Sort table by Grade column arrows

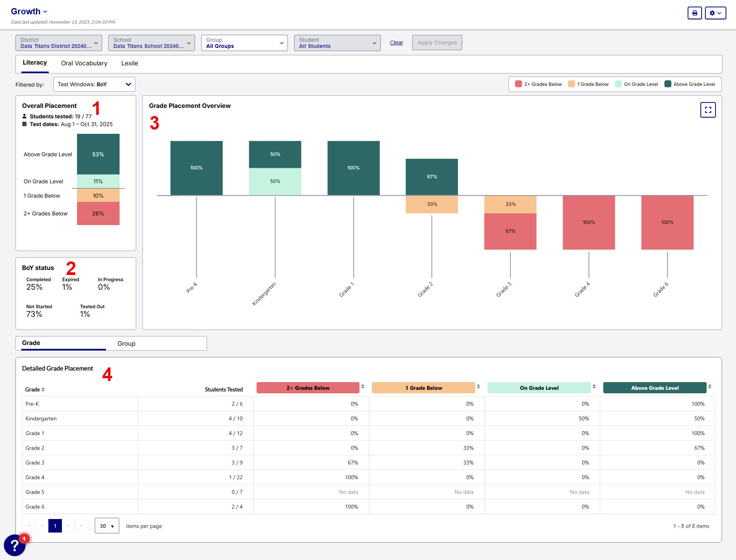coord(43,389)
